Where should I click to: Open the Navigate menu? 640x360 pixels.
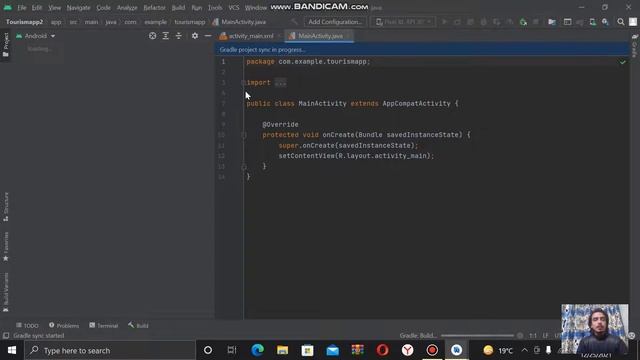[78, 8]
